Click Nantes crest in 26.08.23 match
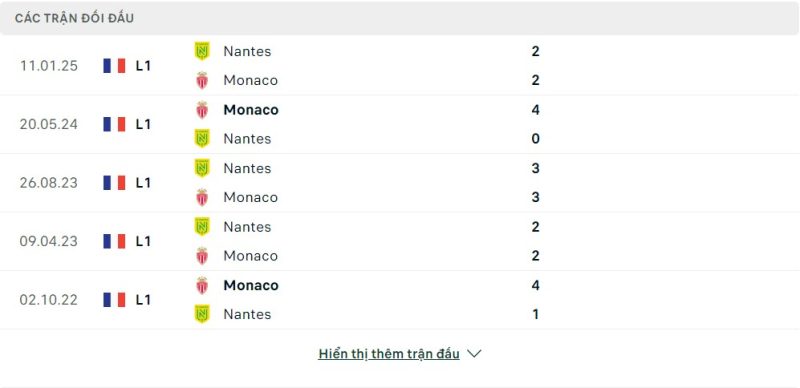Image resolution: width=800 pixels, height=388 pixels. 202,168
